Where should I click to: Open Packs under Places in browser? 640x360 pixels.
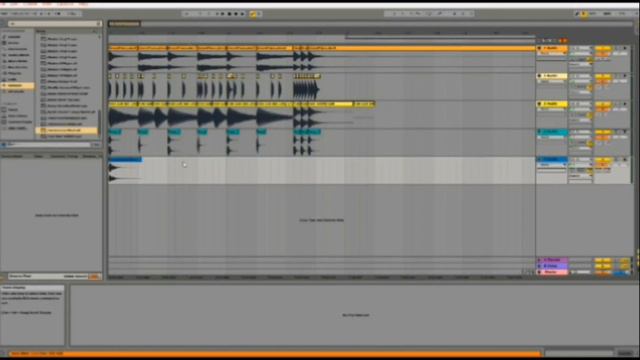[13, 110]
